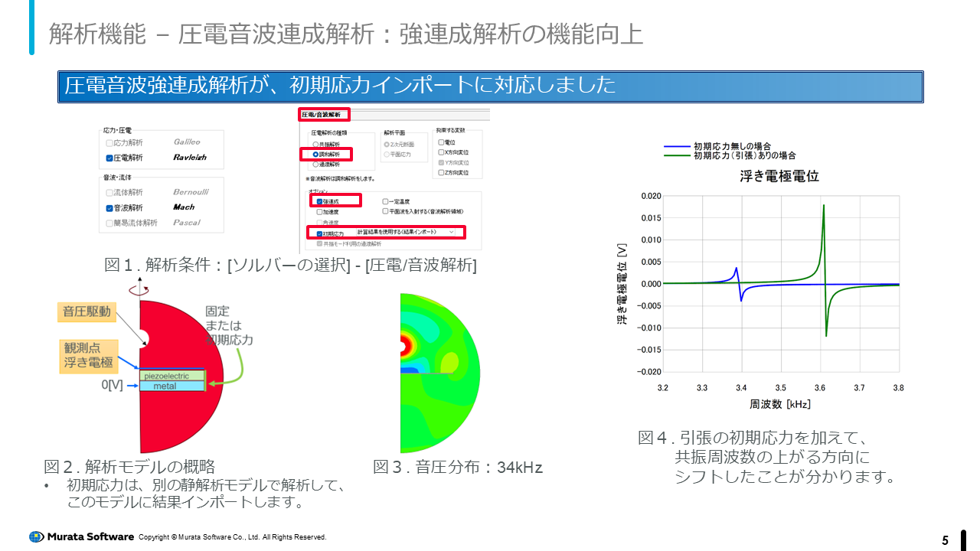Check the 平面波を入射する option
Viewport: 980px width, 551px height.
385,211
